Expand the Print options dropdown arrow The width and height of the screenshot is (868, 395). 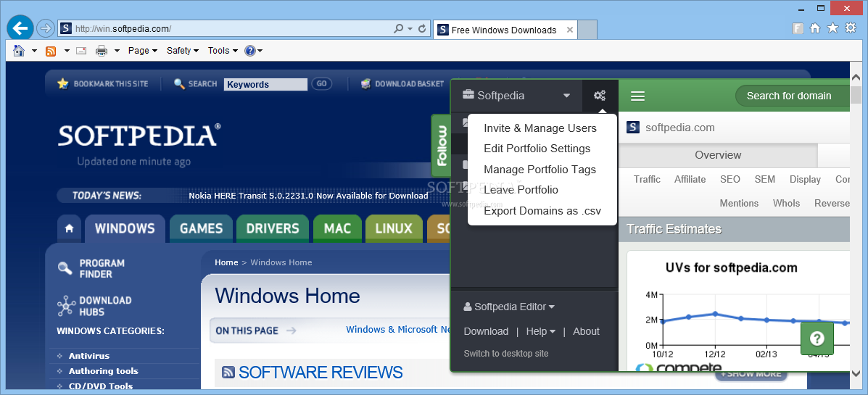117,51
